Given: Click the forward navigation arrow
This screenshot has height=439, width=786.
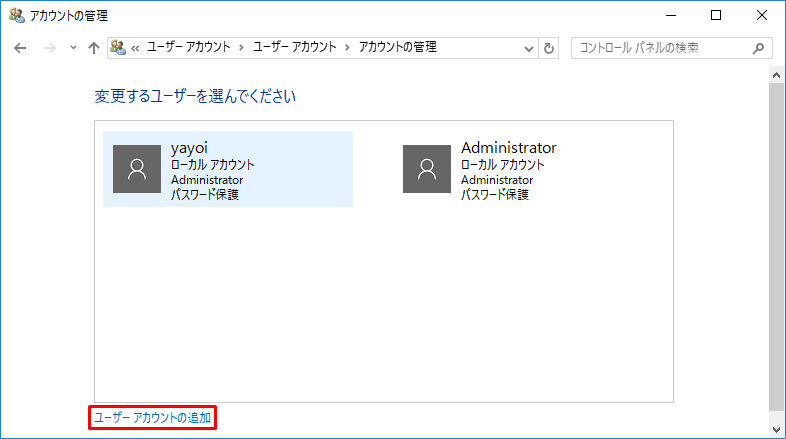Looking at the screenshot, I should tap(50, 48).
